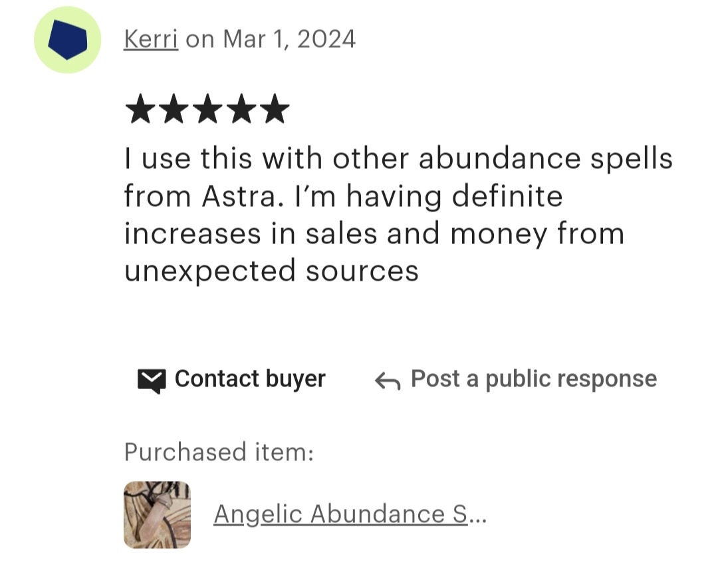Open the Kerri reviewer profile link

151,39
